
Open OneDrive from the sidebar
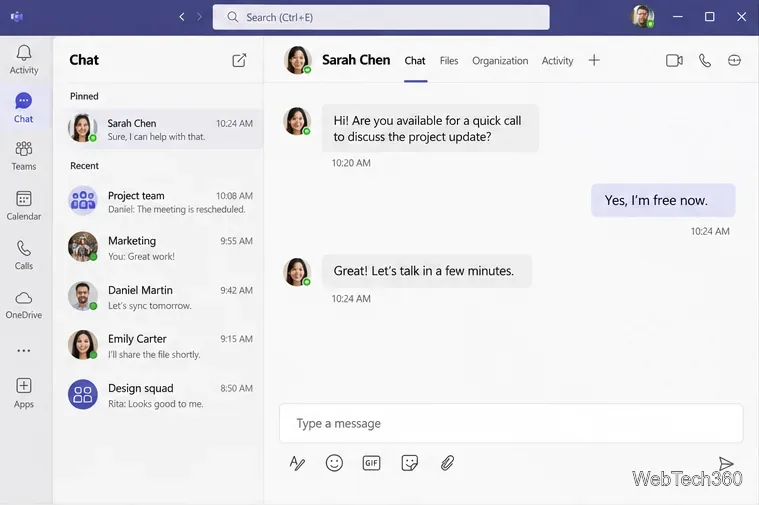(x=24, y=305)
